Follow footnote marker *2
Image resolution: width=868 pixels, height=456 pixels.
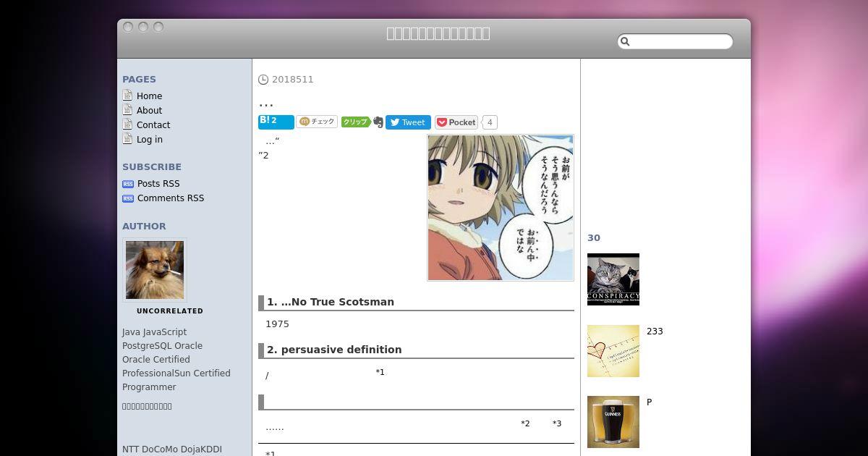pos(525,423)
